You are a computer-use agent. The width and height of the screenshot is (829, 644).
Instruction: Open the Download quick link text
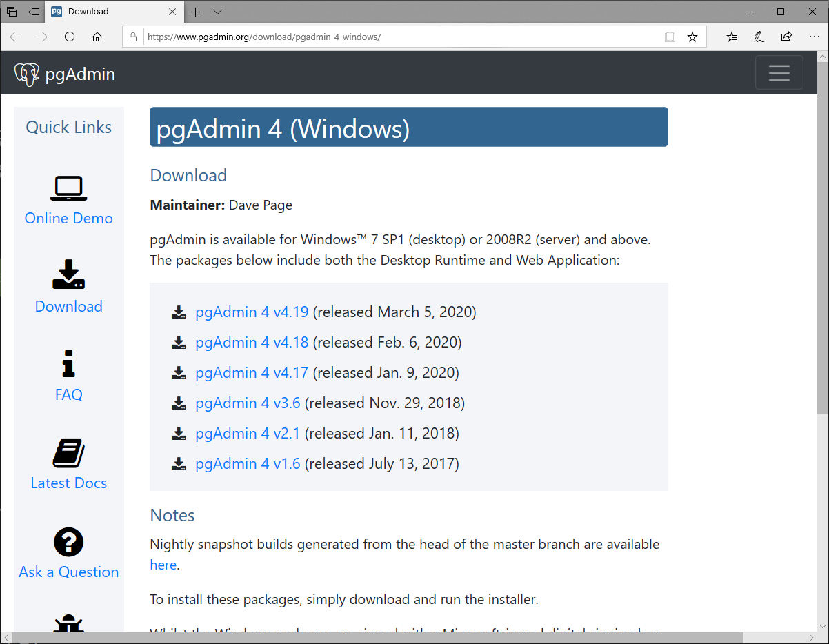(69, 307)
